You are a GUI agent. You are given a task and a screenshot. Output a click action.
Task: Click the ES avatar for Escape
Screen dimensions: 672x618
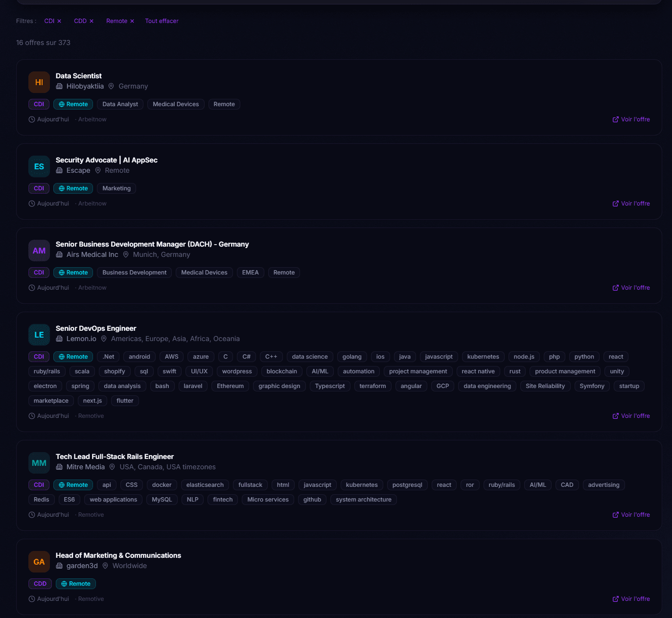39,166
